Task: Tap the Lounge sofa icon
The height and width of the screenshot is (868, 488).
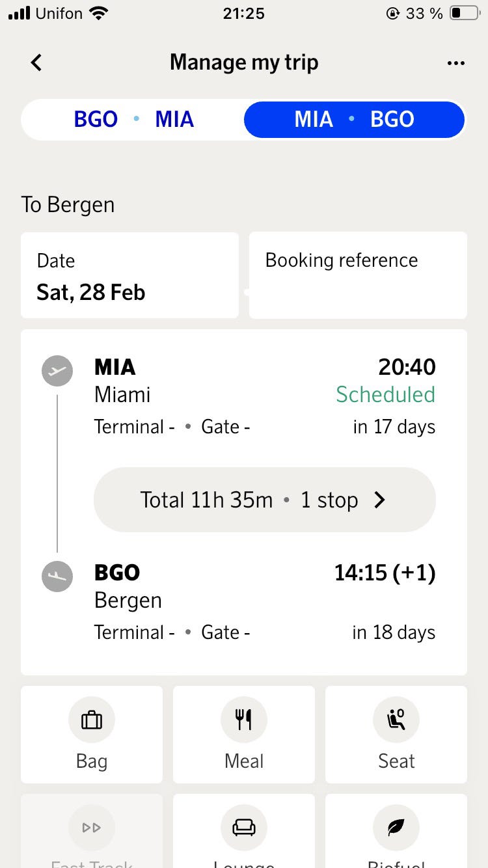Action: point(244,828)
